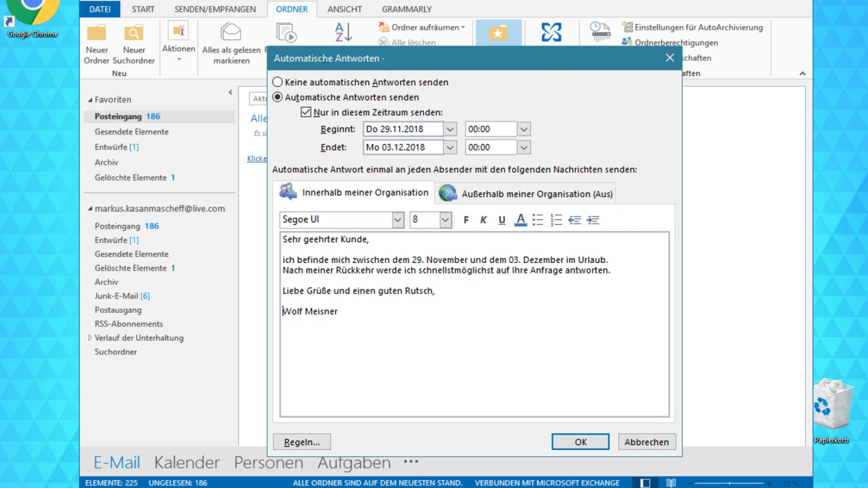Click the Regeln... button
This screenshot has width=868, height=488.
(x=302, y=442)
